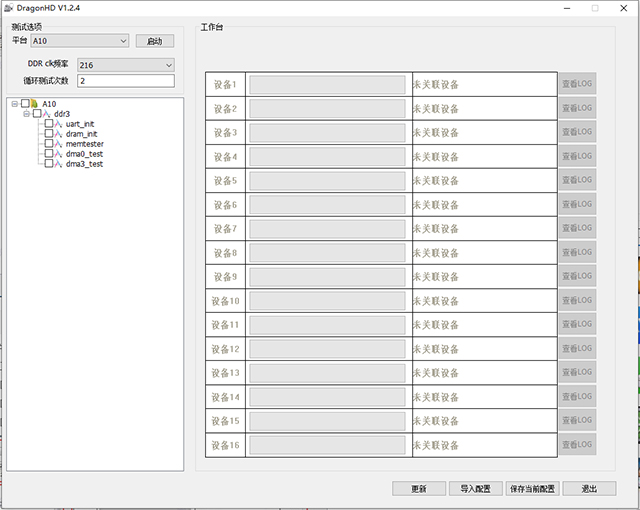The height and width of the screenshot is (510, 640).
Task: Select the uart_init tree label
Action: click(80, 124)
